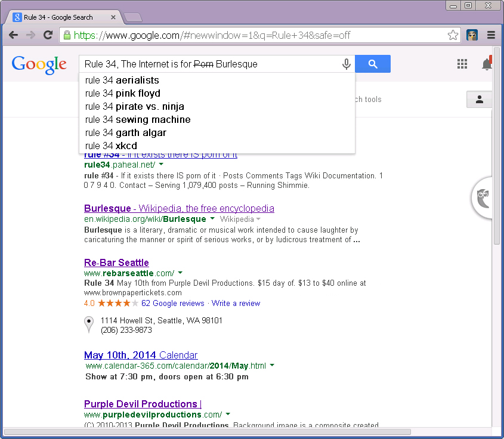This screenshot has height=439, width=504.
Task: Open May 10th, 2014 Calendar link
Action: pos(141,355)
